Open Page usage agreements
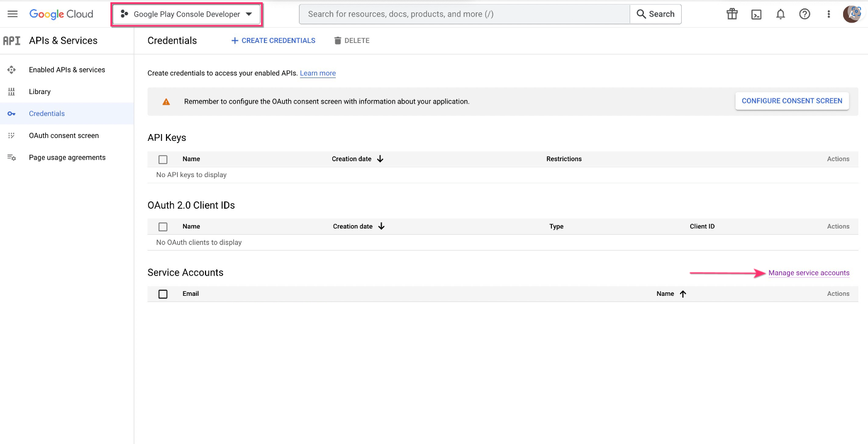Image resolution: width=868 pixels, height=444 pixels. (x=67, y=157)
